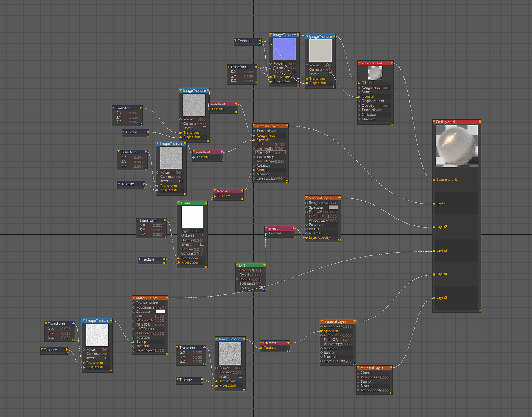This screenshot has height=417, width=532.
Task: Select the OctLayered node title bar
Action: (x=457, y=122)
